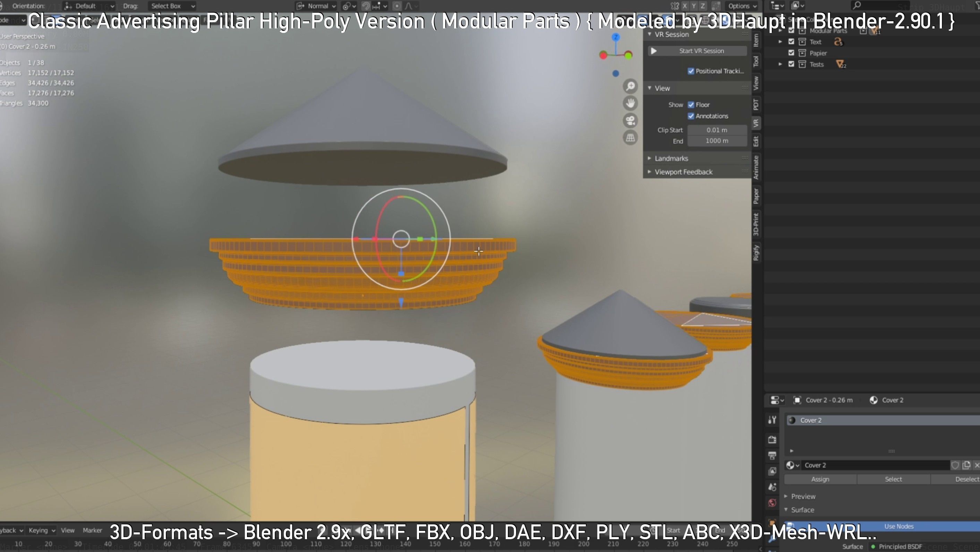
Task: Click the Text collection font data icon
Action: [x=838, y=42]
